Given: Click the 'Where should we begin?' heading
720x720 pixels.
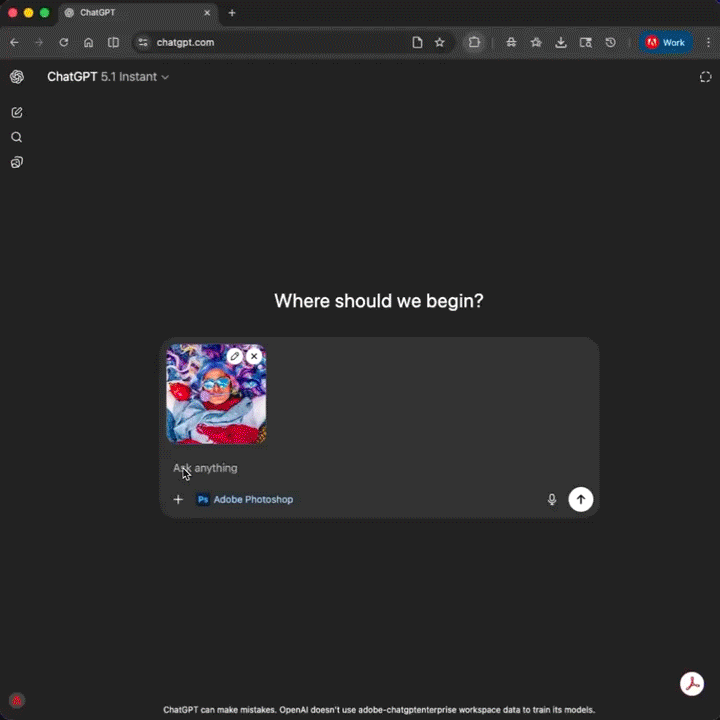Looking at the screenshot, I should point(379,301).
